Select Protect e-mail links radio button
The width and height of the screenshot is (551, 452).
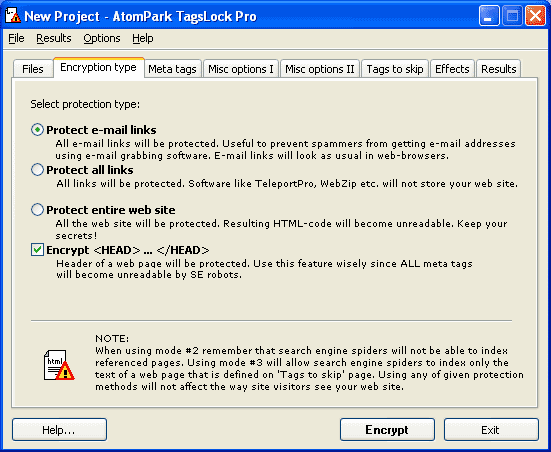click(37, 130)
